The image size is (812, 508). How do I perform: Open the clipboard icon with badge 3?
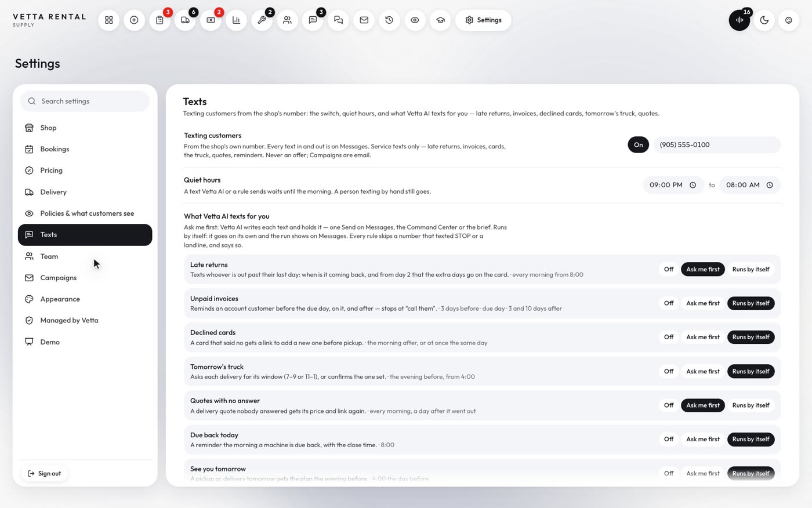pyautogui.click(x=159, y=20)
